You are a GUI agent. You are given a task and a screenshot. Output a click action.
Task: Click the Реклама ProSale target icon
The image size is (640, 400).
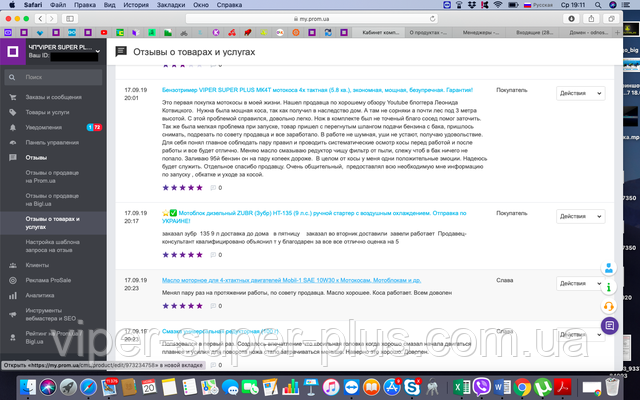click(13, 280)
